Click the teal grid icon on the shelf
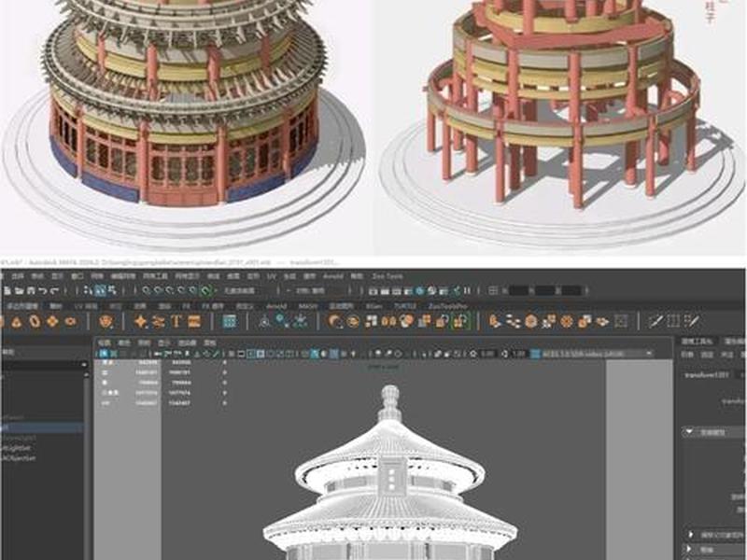Image resolution: width=747 pixels, height=560 pixels. (x=229, y=322)
